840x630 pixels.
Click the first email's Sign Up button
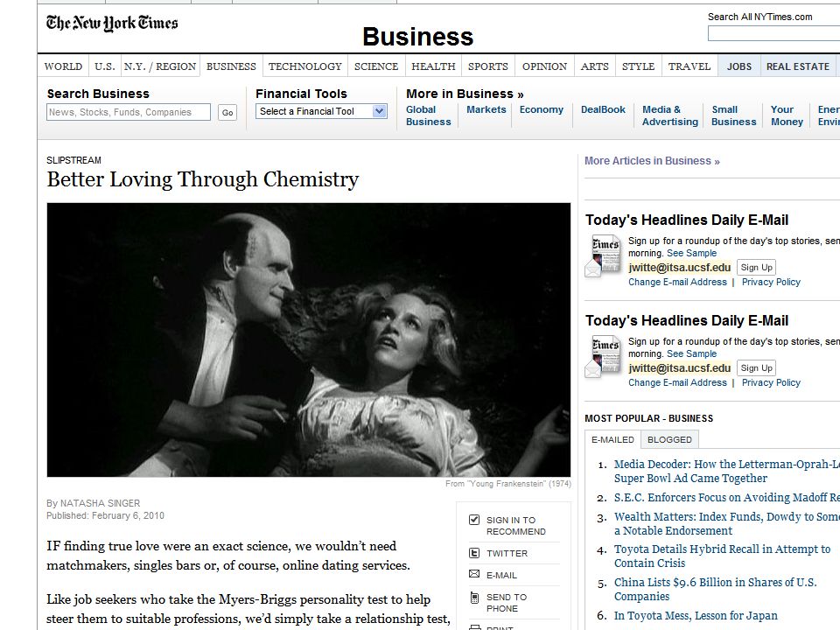click(x=756, y=268)
